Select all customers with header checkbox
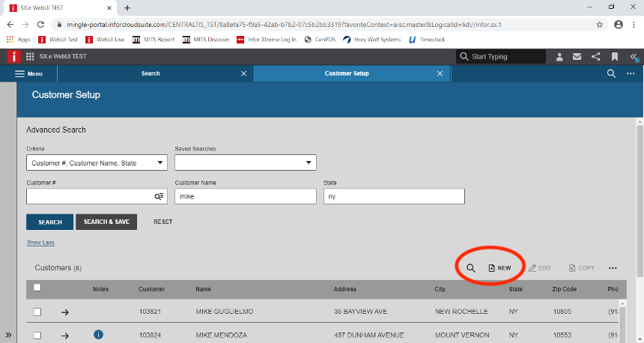 pyautogui.click(x=37, y=288)
